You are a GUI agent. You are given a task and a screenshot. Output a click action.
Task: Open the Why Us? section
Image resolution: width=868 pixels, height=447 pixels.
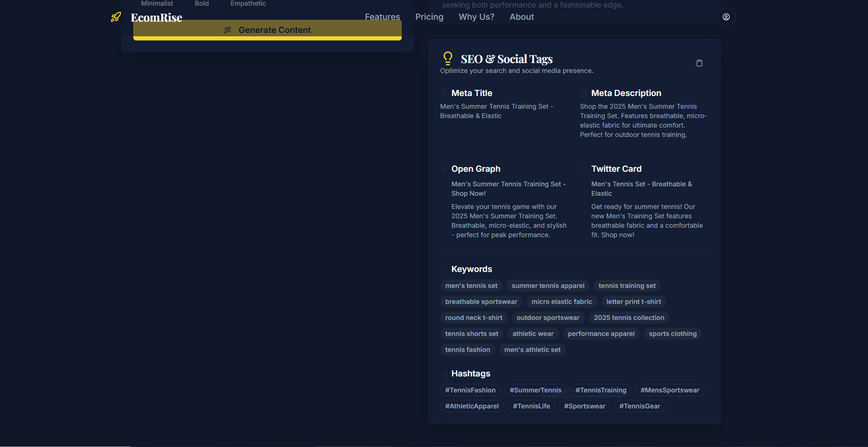pyautogui.click(x=476, y=17)
